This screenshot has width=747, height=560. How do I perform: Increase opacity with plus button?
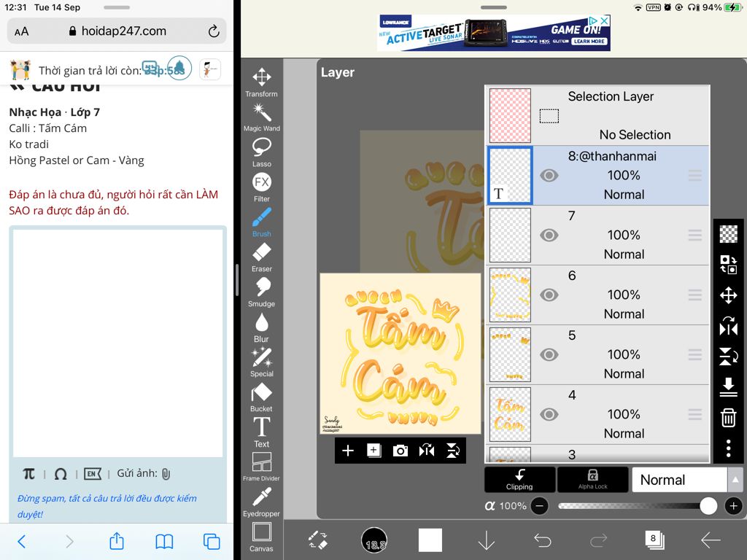pyautogui.click(x=734, y=506)
